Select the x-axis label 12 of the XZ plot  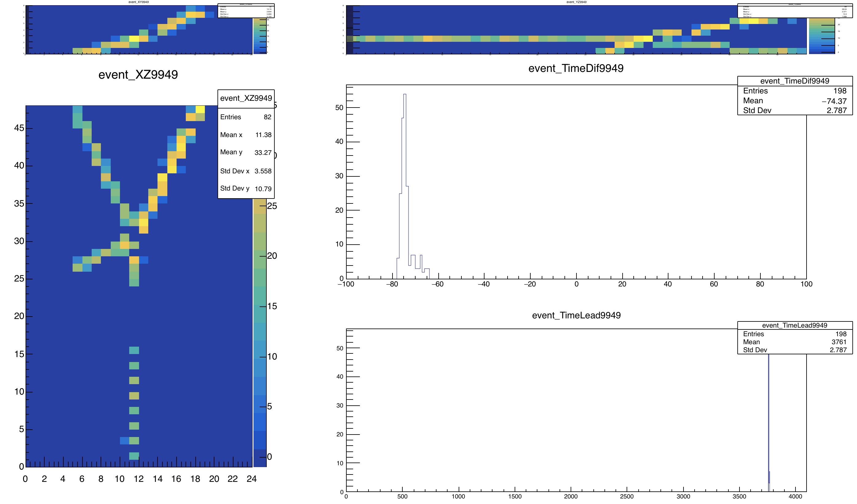(138, 479)
